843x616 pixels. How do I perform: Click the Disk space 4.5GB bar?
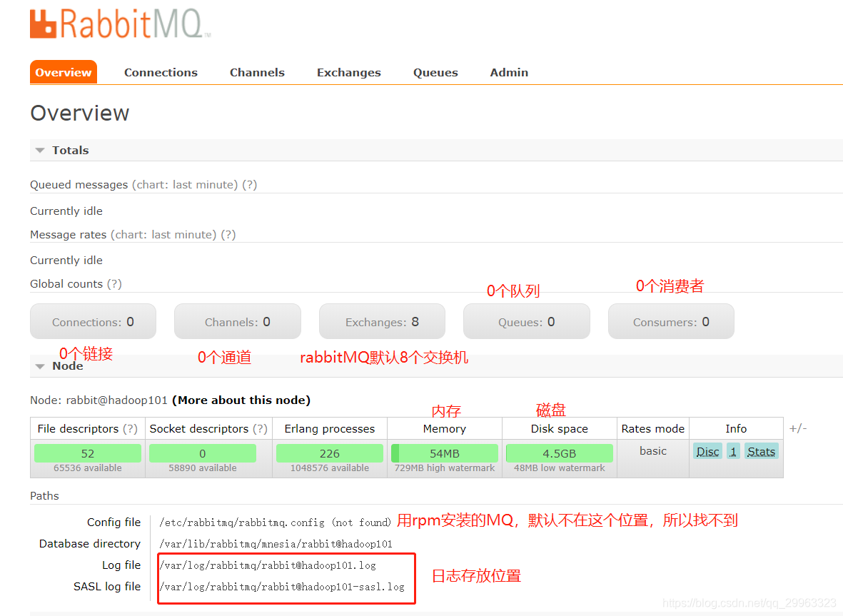click(x=560, y=453)
